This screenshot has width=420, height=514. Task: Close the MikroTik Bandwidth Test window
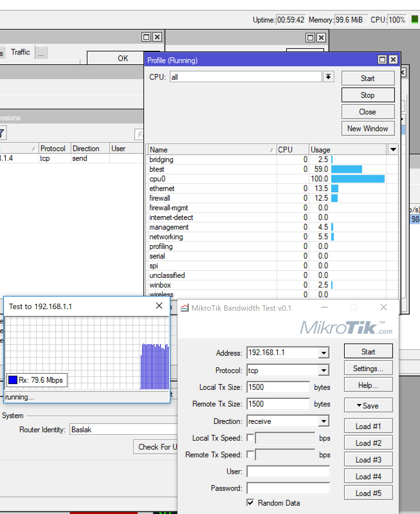[x=384, y=307]
